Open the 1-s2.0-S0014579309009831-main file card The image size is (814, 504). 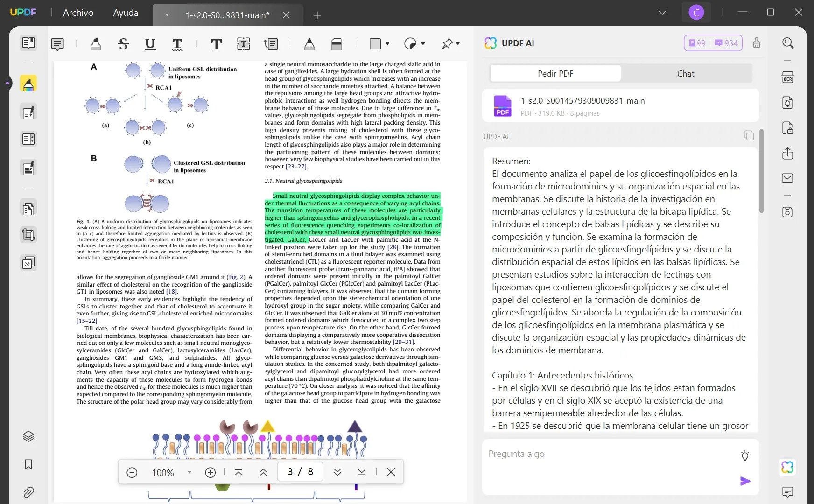point(620,106)
